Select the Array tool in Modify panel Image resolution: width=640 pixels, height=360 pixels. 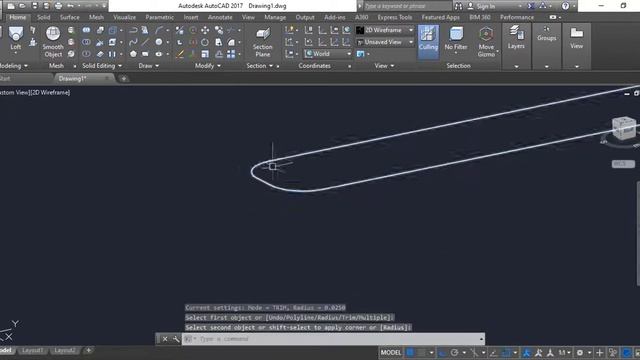[231, 54]
